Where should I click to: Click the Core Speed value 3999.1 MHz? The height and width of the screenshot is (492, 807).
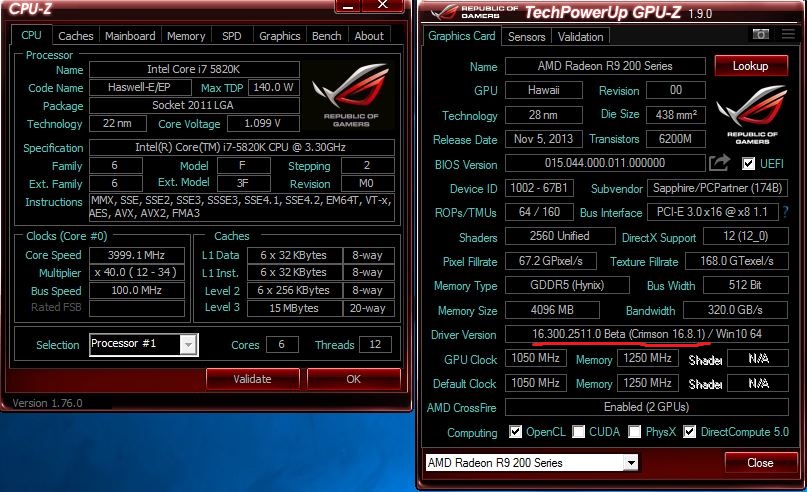[136, 255]
